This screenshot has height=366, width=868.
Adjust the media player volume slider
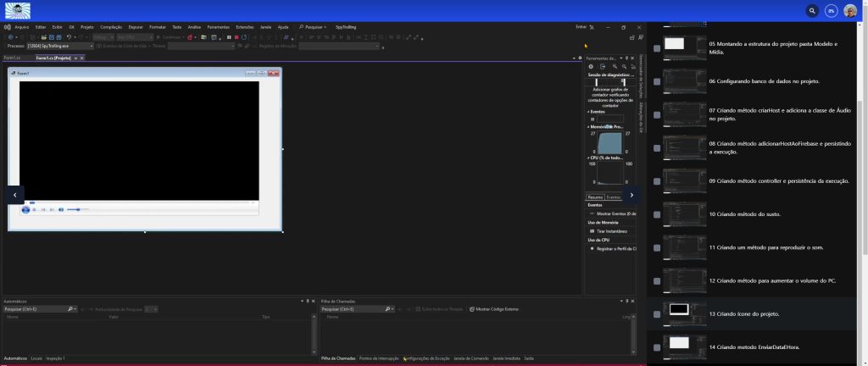[x=77, y=209]
